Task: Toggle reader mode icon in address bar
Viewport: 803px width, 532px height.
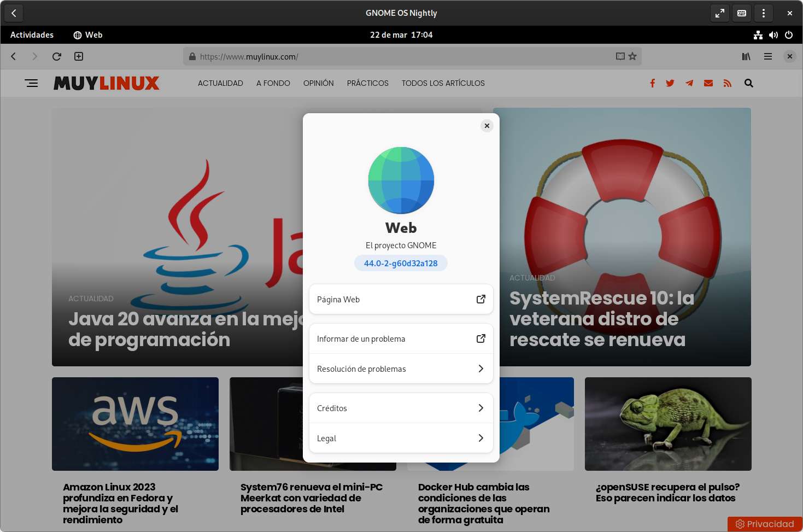Action: [x=620, y=56]
